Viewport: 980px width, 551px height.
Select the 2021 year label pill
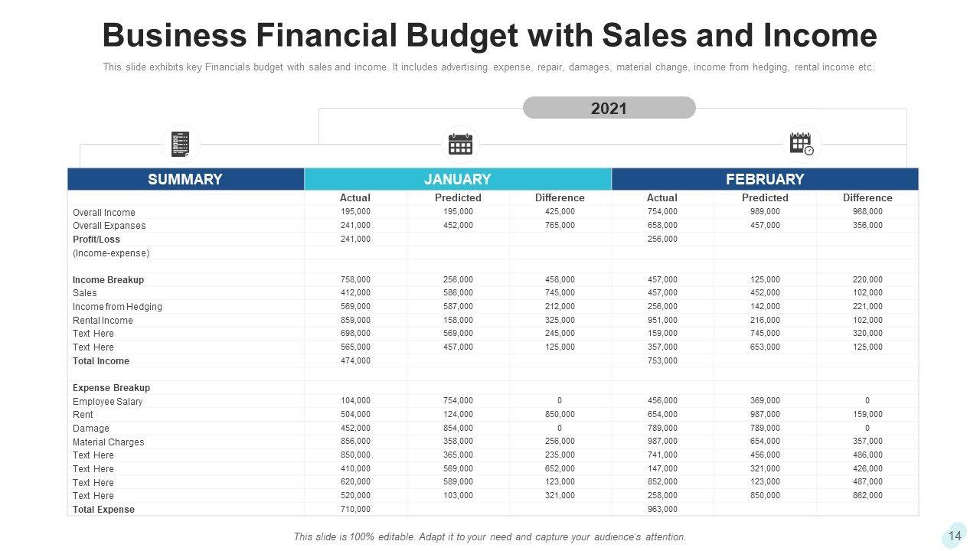tap(609, 109)
